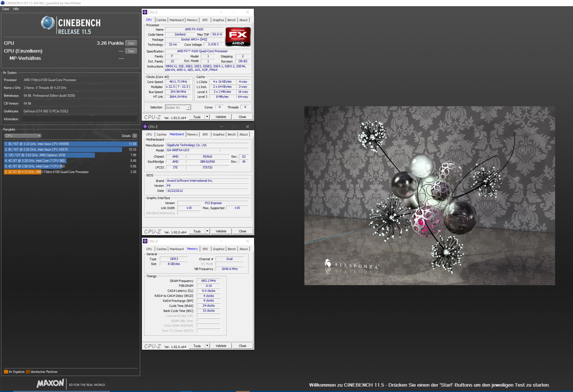Open About tab in top CPU-Z window
Image resolution: width=573 pixels, height=392 pixels.
click(x=243, y=20)
